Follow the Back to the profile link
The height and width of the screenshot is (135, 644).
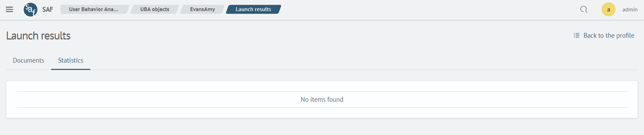(x=609, y=35)
